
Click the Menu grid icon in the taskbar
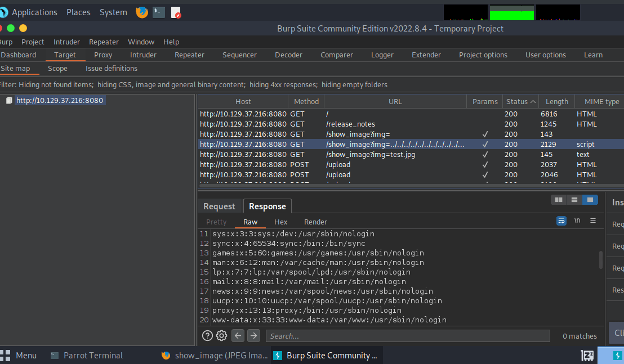tap(5, 355)
